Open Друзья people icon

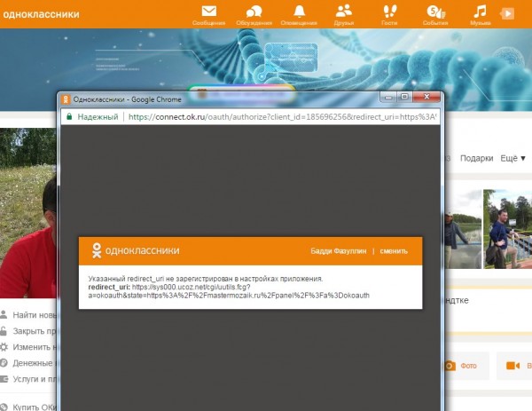pos(344,12)
